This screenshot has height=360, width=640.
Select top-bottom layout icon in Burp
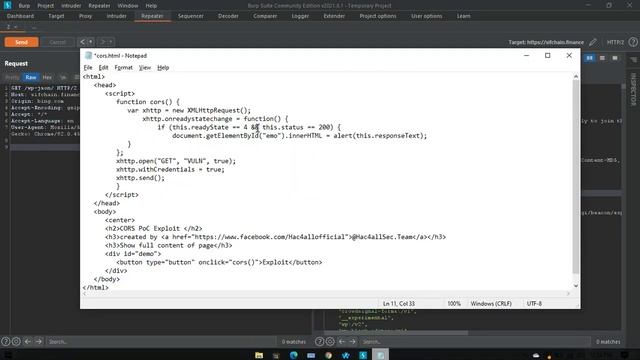pos(602,58)
